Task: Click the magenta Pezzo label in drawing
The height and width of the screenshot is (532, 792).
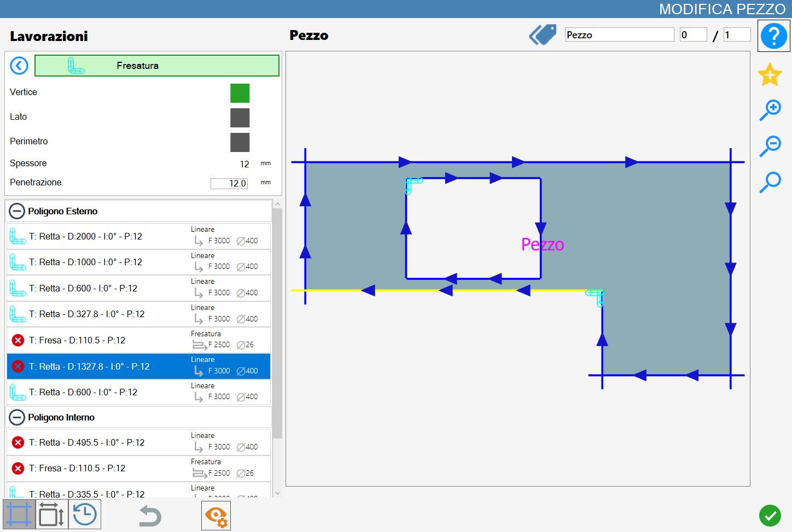Action: click(x=543, y=244)
